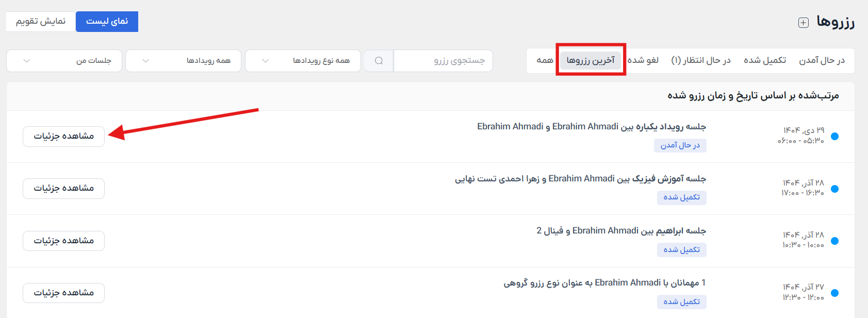868x318 pixels.
Task: Click the plus icon next to رزروها
Action: pyautogui.click(x=803, y=23)
